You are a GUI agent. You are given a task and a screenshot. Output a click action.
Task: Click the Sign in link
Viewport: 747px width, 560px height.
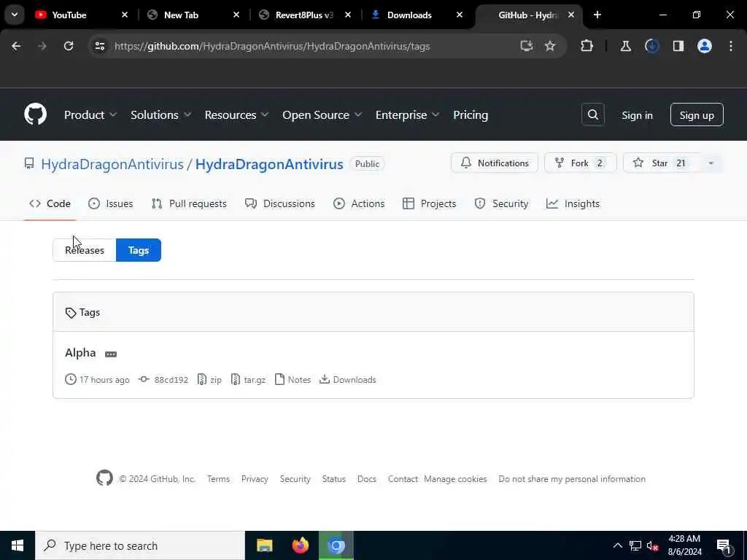[x=637, y=115]
